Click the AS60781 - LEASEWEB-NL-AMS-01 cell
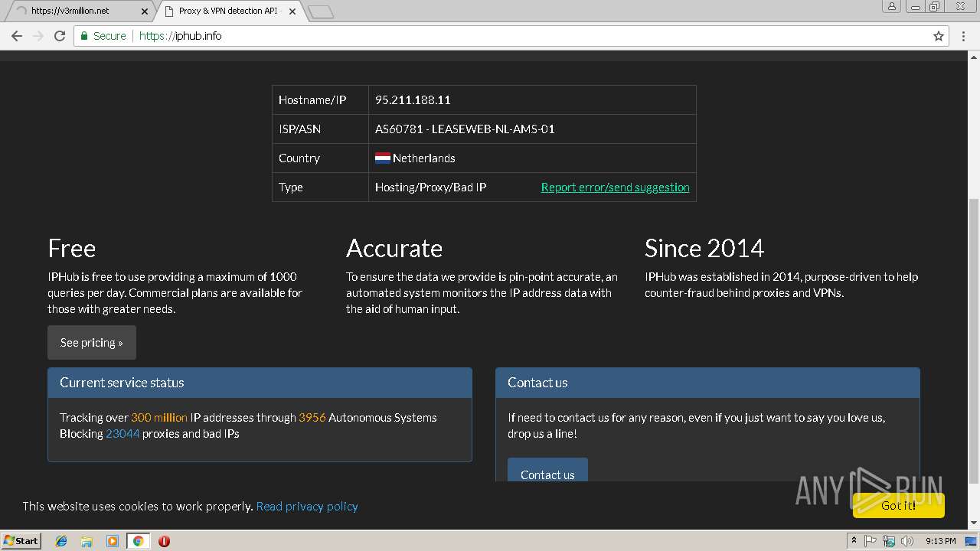This screenshot has height=551, width=980. [532, 129]
